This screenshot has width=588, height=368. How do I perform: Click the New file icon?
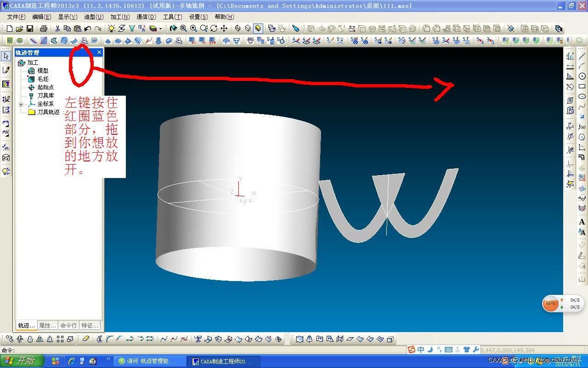point(10,29)
